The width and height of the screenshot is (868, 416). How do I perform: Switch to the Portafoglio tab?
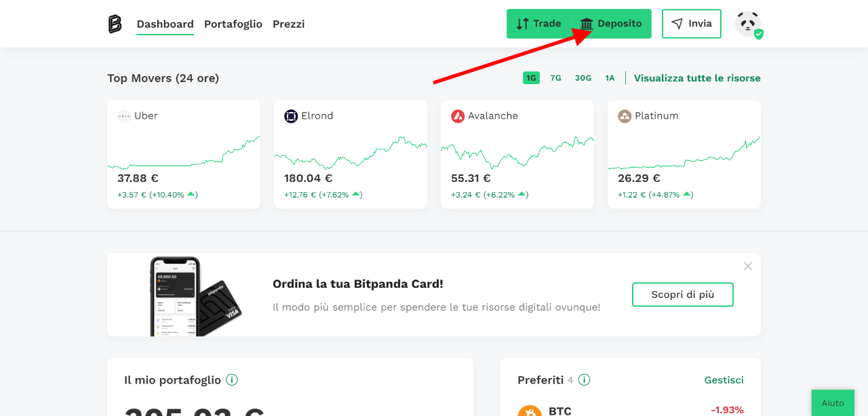(233, 24)
